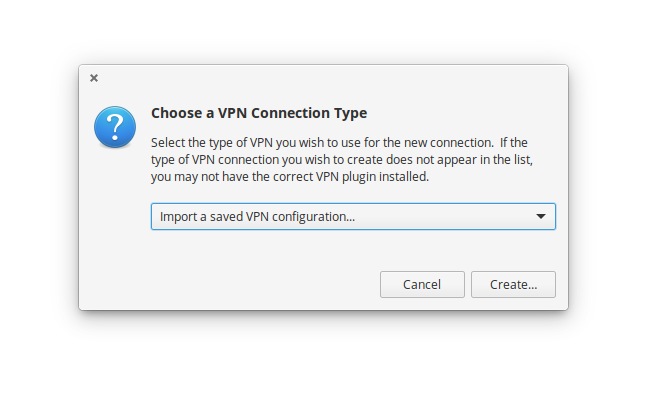Open the Import a saved VPN configuration combo box
647x403 pixels.
click(353, 216)
